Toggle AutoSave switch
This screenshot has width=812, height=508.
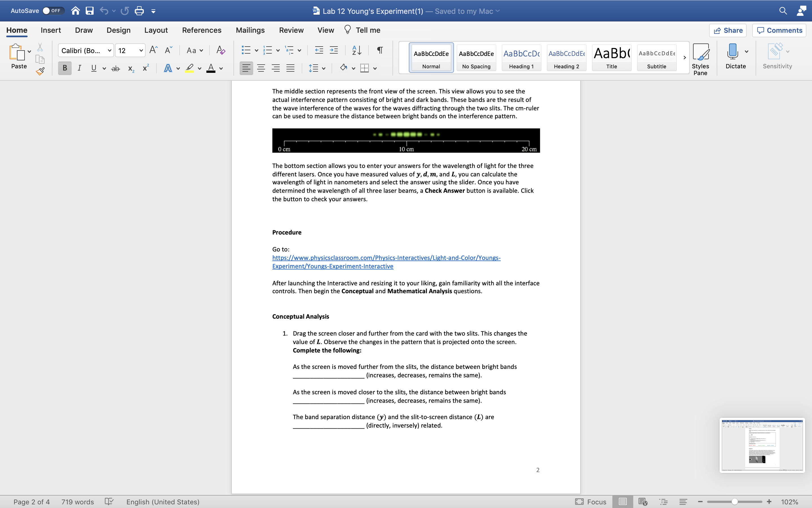53,11
